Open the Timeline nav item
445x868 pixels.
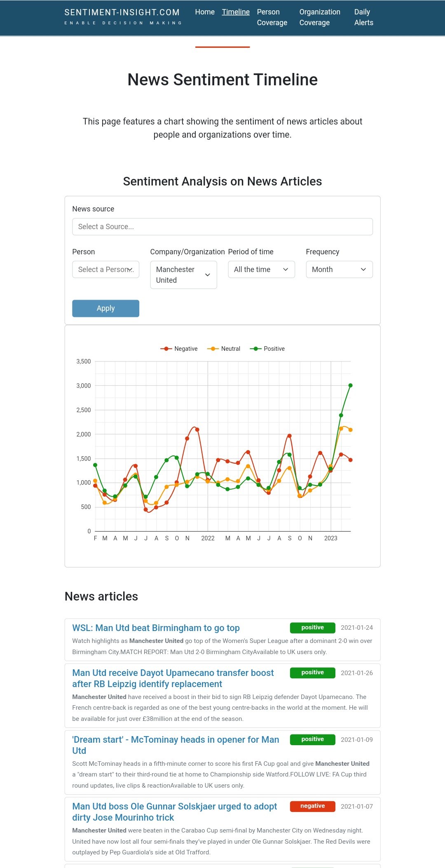236,12
